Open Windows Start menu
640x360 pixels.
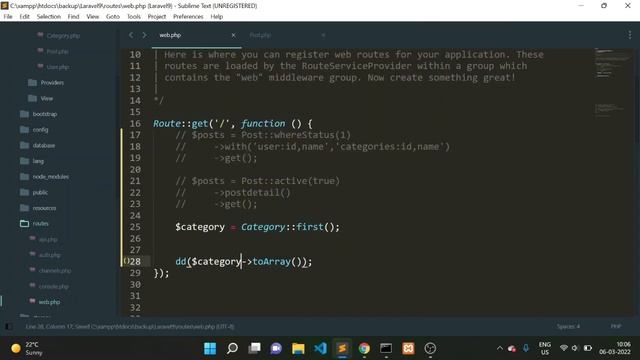click(210, 348)
